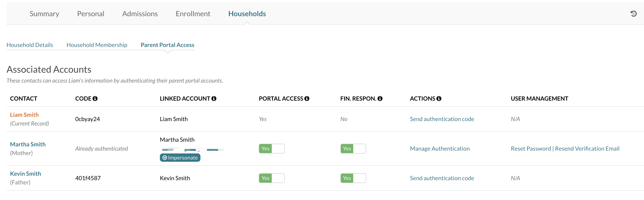Click the Impersonate button for Martha Smith
Screen dimensions: 644x200
pos(180,157)
